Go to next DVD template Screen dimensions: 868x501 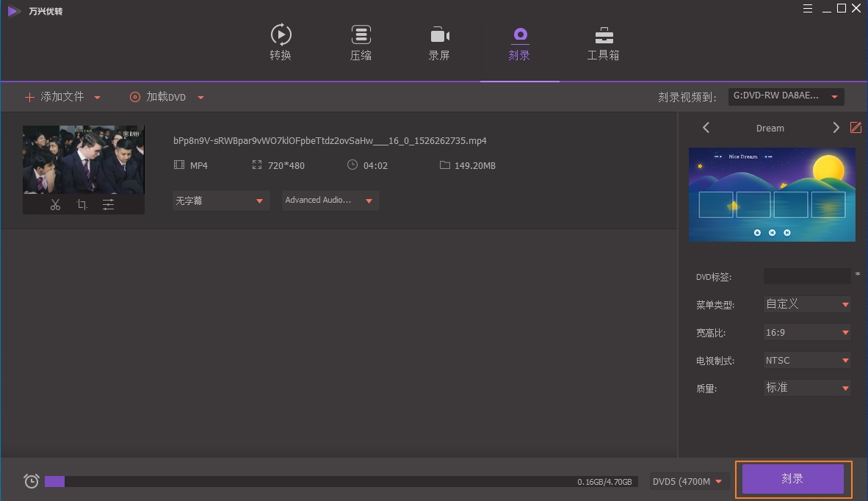(x=836, y=128)
